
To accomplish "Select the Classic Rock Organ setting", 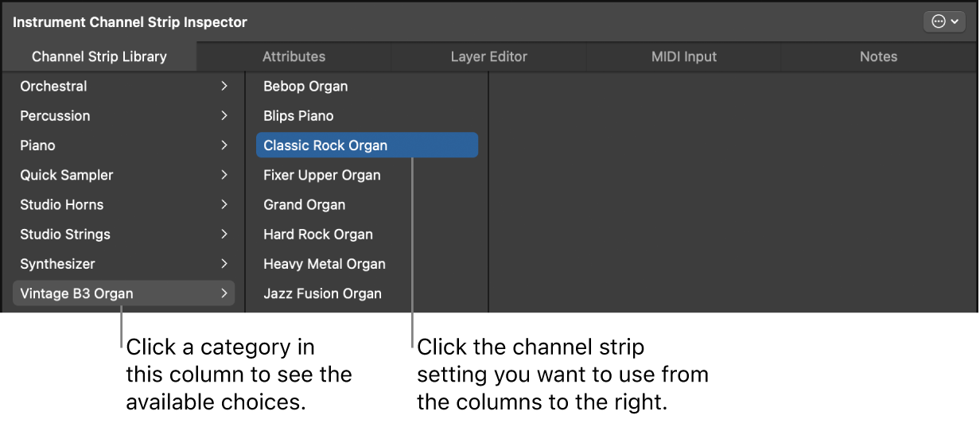I will point(367,146).
